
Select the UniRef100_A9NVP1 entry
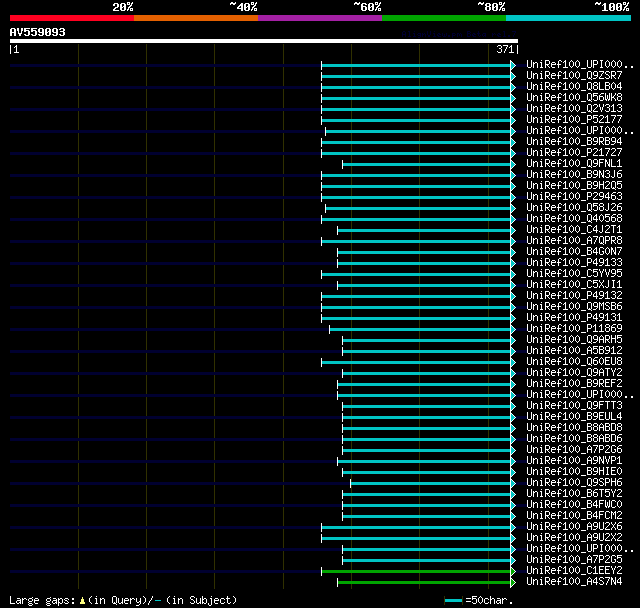(x=574, y=461)
